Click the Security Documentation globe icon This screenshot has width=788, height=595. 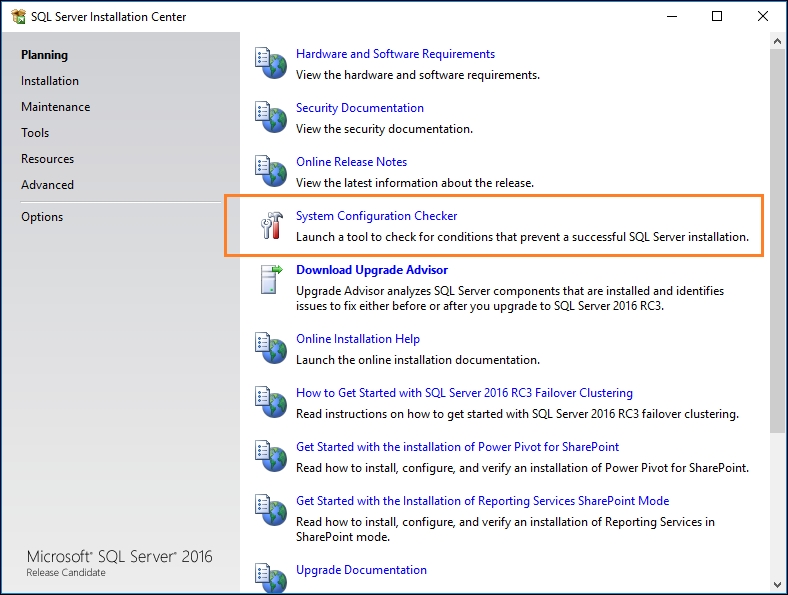coord(270,117)
